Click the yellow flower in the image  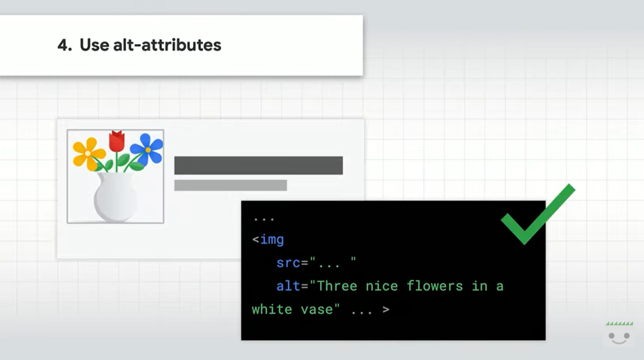click(x=88, y=153)
